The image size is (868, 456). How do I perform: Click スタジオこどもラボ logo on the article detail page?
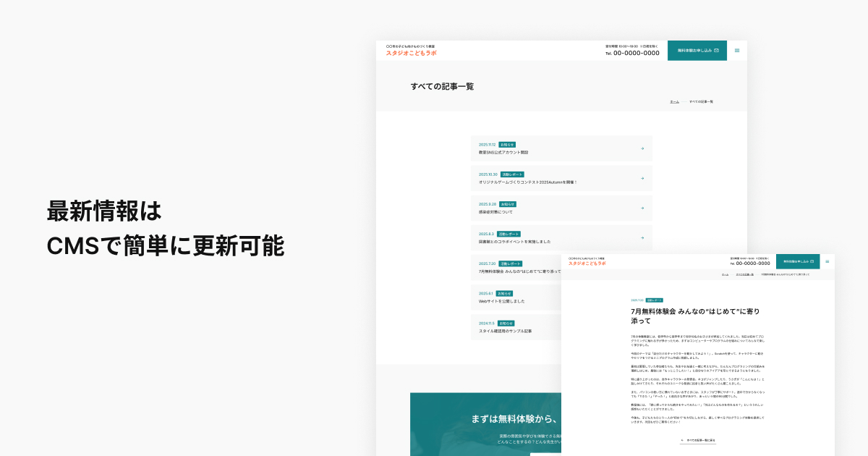[587, 263]
